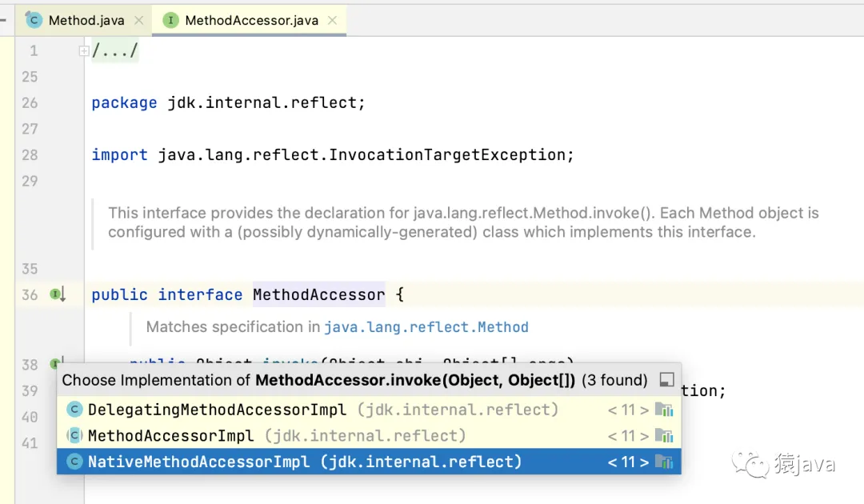Close the MethodAccessor.java tab
Image resolution: width=864 pixels, height=504 pixels.
click(333, 21)
